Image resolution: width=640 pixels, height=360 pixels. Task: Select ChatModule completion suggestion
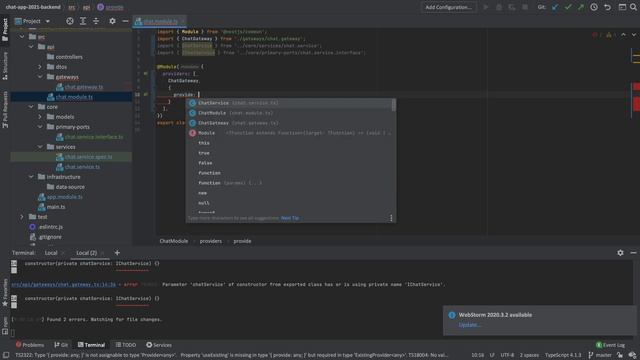tap(289, 113)
